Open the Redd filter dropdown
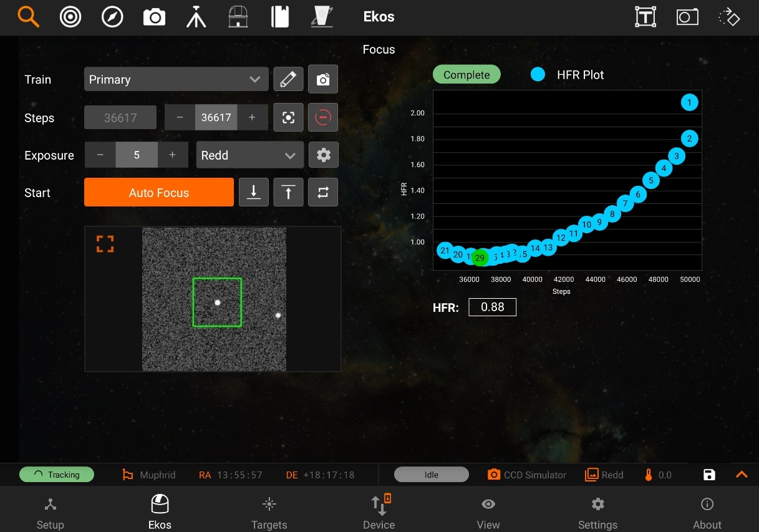Viewport: 759px width, 532px height. tap(250, 155)
